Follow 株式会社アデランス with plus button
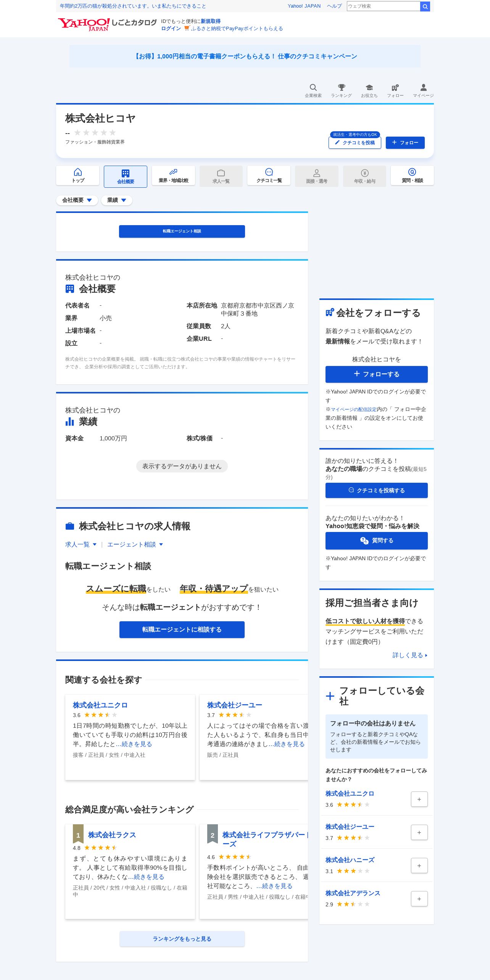Viewport: 490px width, 980px height. (419, 899)
